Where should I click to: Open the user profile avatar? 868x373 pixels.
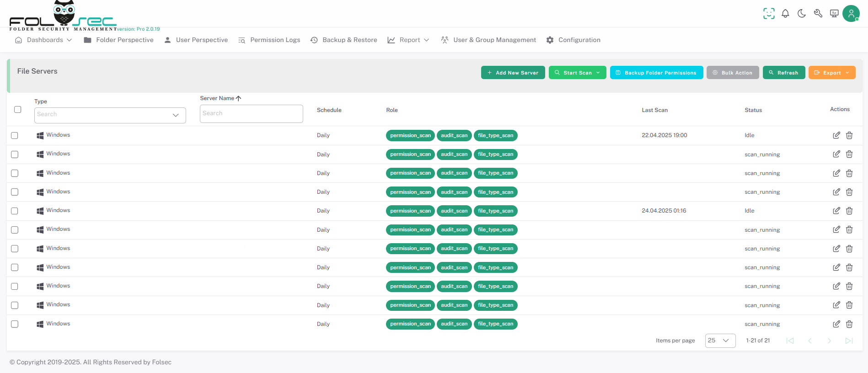[851, 14]
